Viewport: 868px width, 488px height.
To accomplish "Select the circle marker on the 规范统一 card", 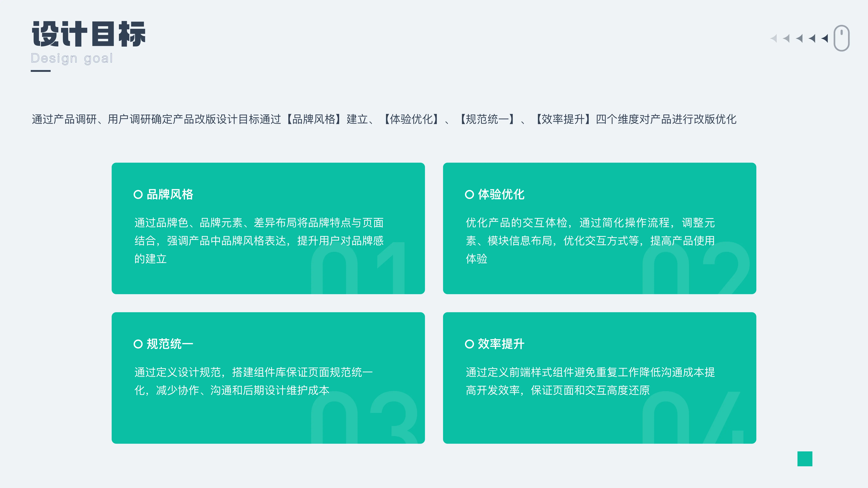I will pyautogui.click(x=138, y=344).
